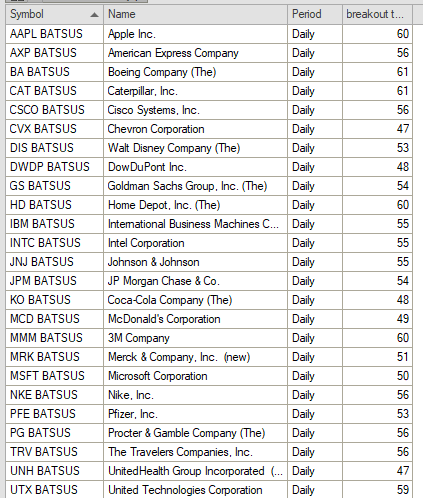This screenshot has width=423, height=498.
Task: Select the Johnson & Johnson row
Action: tap(209, 262)
